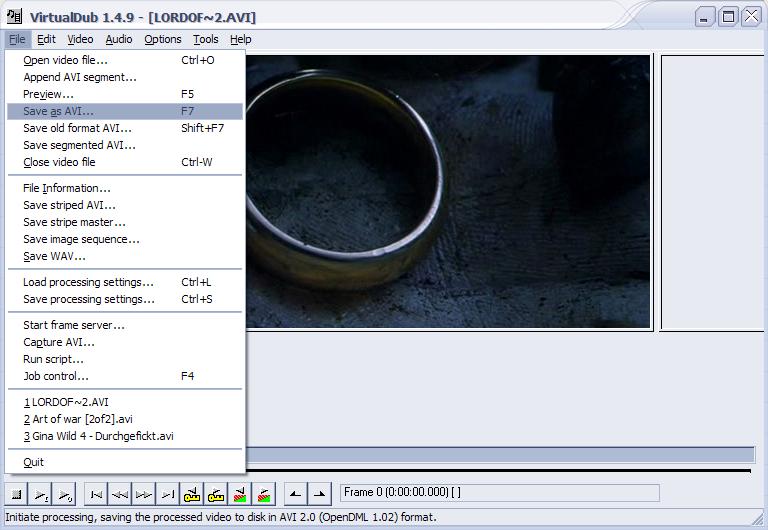This screenshot has height=530, width=768.
Task: Select Start frame server
Action: coord(125,325)
